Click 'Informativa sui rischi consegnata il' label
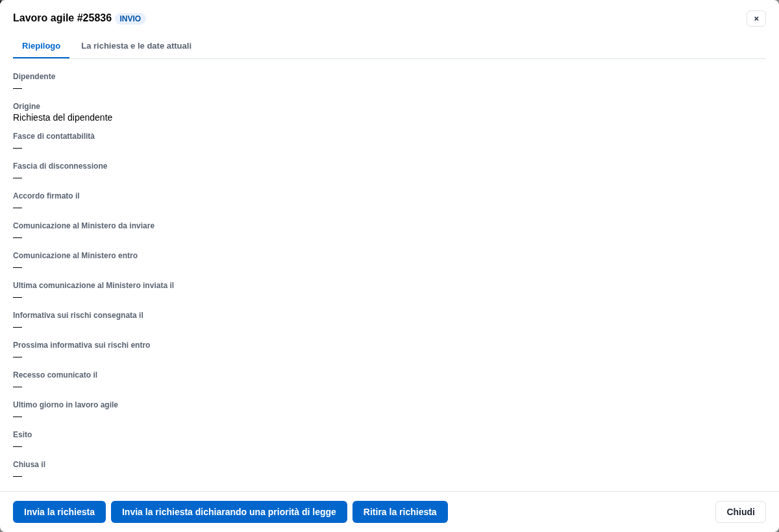The height and width of the screenshot is (532, 779). 78,315
